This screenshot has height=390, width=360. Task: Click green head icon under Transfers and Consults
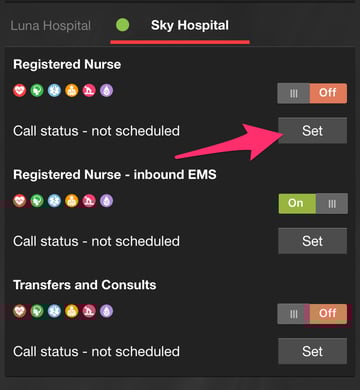(x=37, y=311)
